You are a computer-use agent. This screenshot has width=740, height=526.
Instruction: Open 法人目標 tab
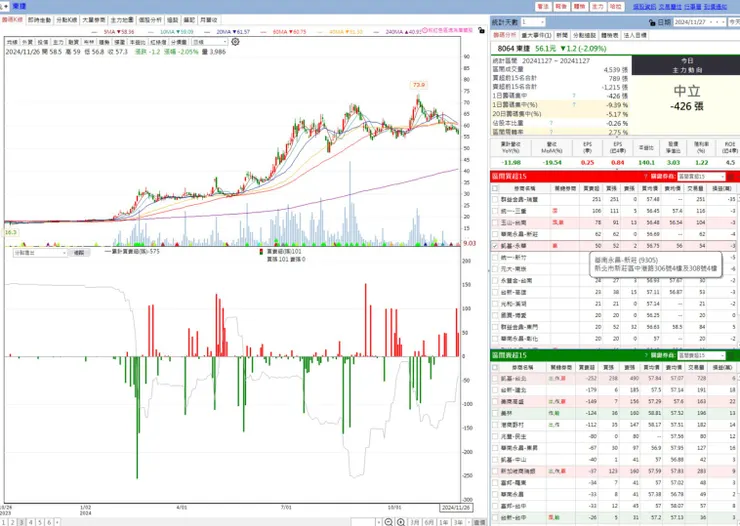point(635,35)
